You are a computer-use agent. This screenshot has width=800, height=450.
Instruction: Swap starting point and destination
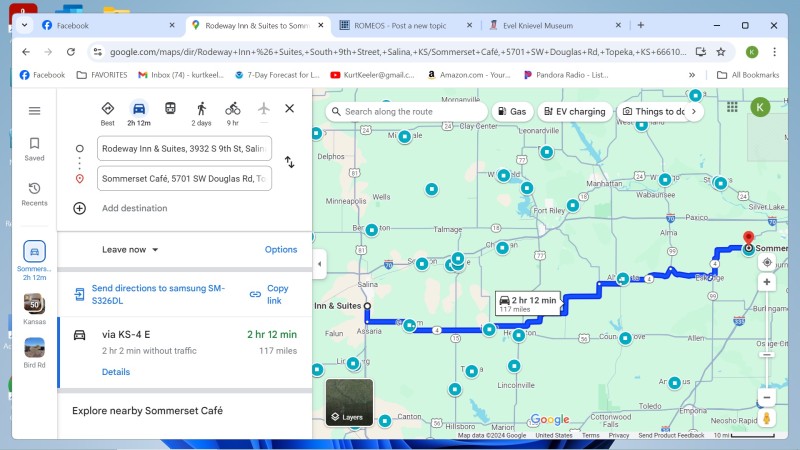point(289,162)
